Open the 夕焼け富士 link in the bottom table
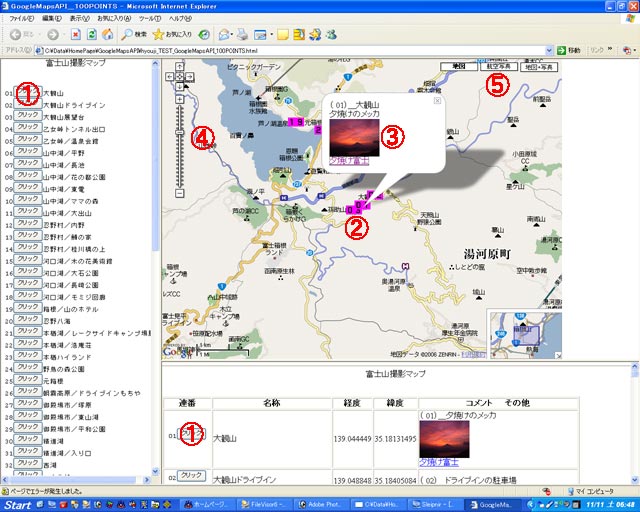640x512 pixels. [439, 463]
